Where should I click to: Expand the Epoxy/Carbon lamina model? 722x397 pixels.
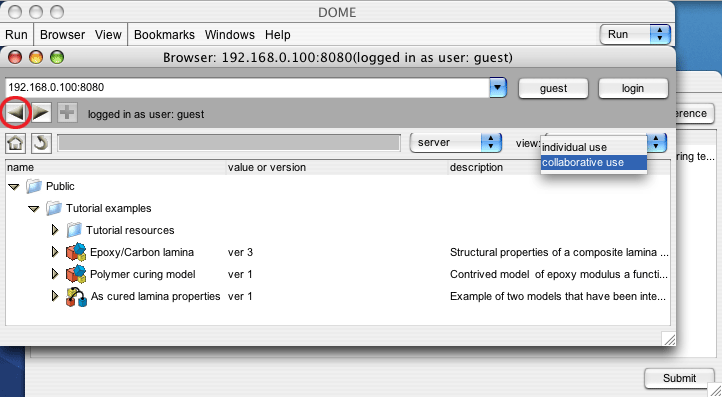pyautogui.click(x=55, y=252)
